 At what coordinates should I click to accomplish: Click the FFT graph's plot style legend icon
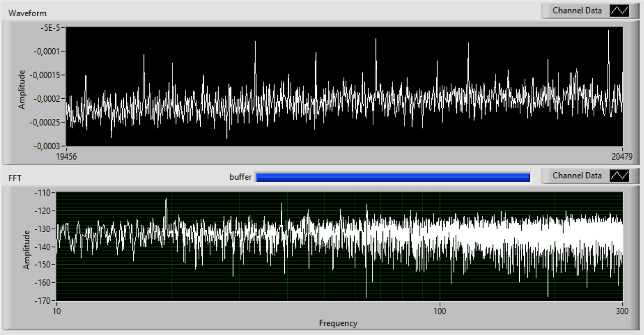pos(619,176)
